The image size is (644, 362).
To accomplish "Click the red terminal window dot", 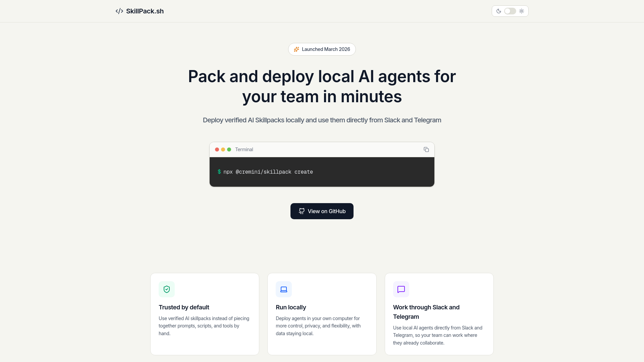I will click(x=217, y=149).
